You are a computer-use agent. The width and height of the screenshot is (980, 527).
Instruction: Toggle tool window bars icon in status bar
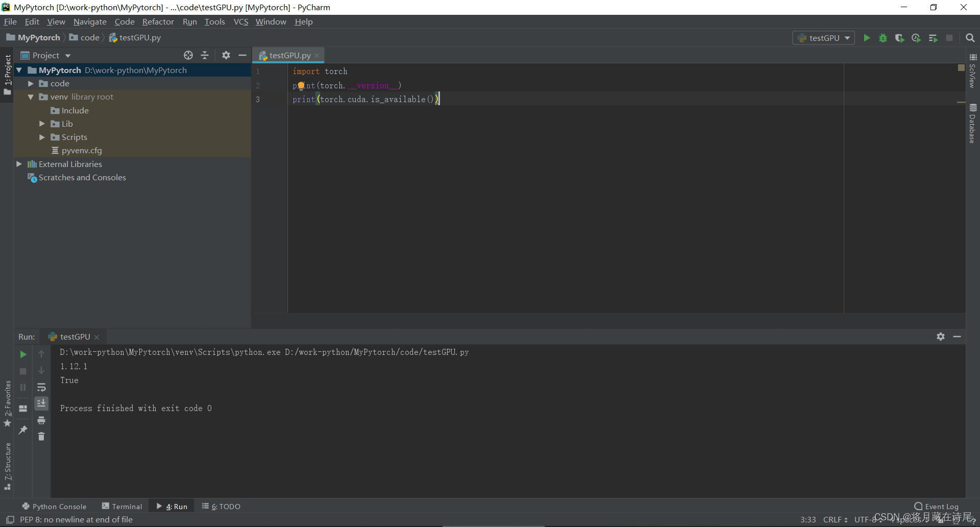(10, 520)
